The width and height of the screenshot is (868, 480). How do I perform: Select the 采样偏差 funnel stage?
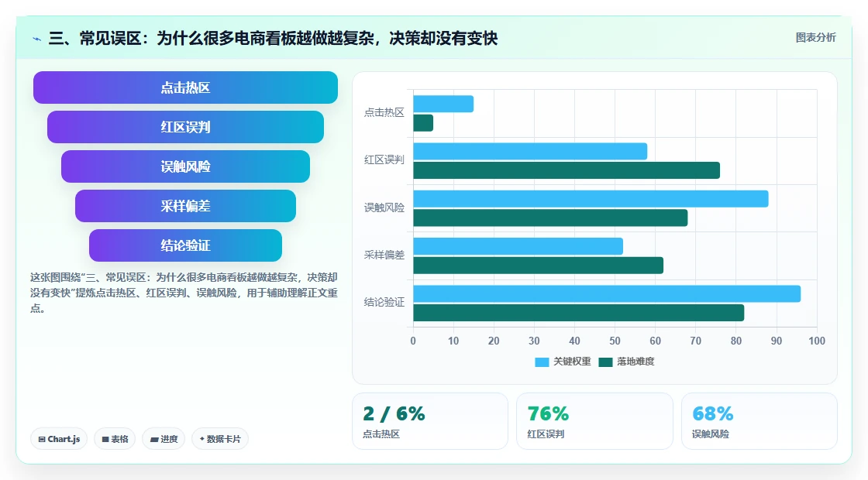185,206
